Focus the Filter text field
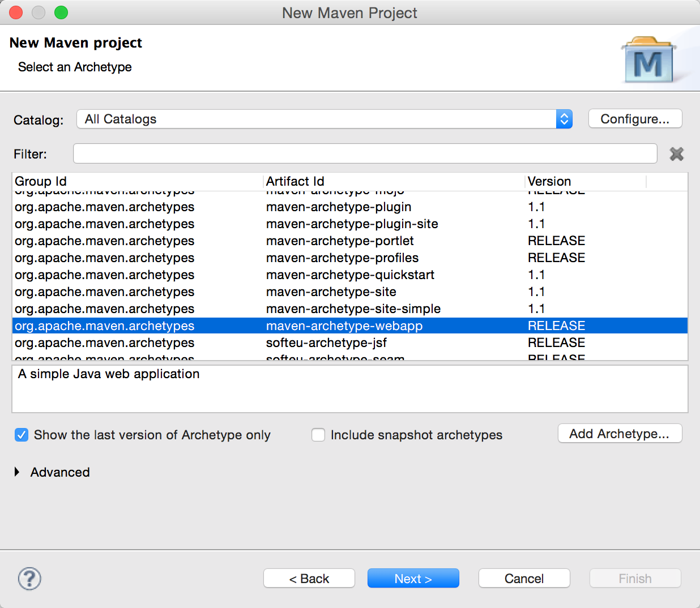 click(x=365, y=153)
